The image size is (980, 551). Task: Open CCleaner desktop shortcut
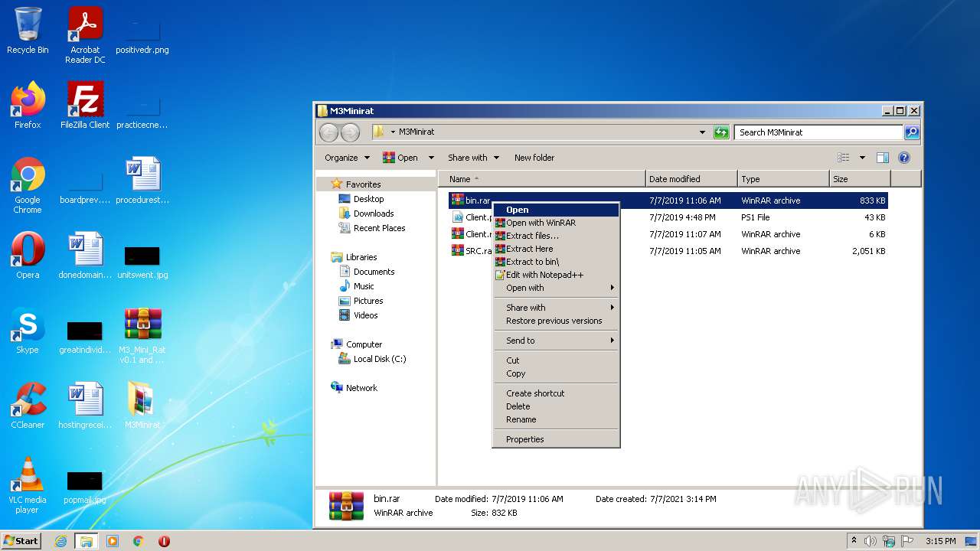[28, 406]
